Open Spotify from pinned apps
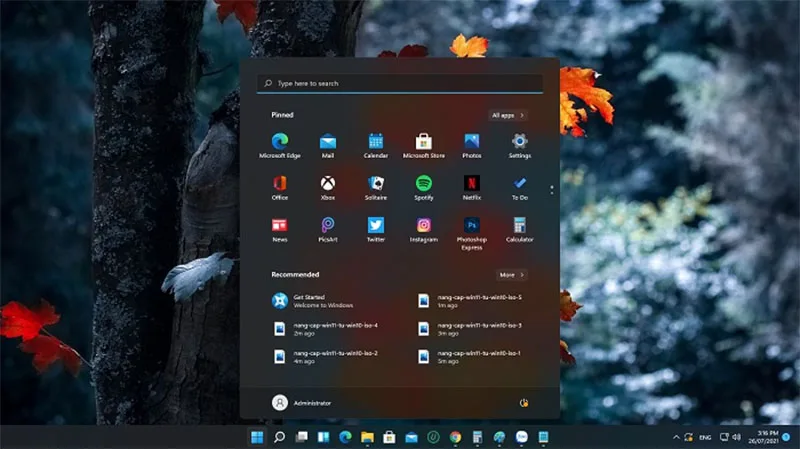The height and width of the screenshot is (449, 800). 423,188
